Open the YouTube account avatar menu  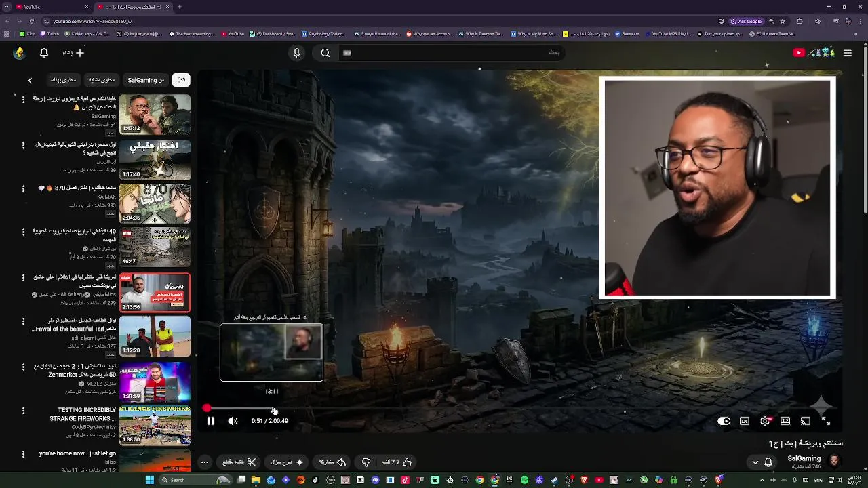point(19,53)
